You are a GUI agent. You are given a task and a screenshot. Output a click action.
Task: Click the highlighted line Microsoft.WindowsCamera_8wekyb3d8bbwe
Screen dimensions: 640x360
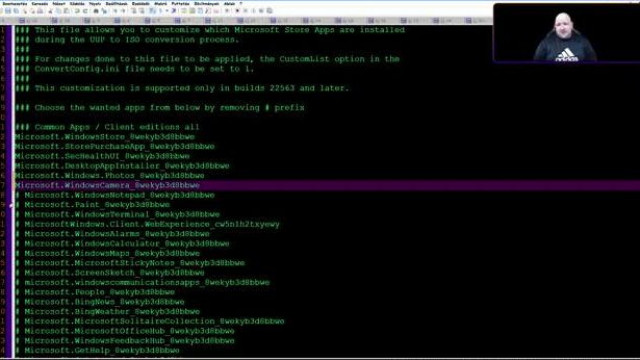coord(107,185)
